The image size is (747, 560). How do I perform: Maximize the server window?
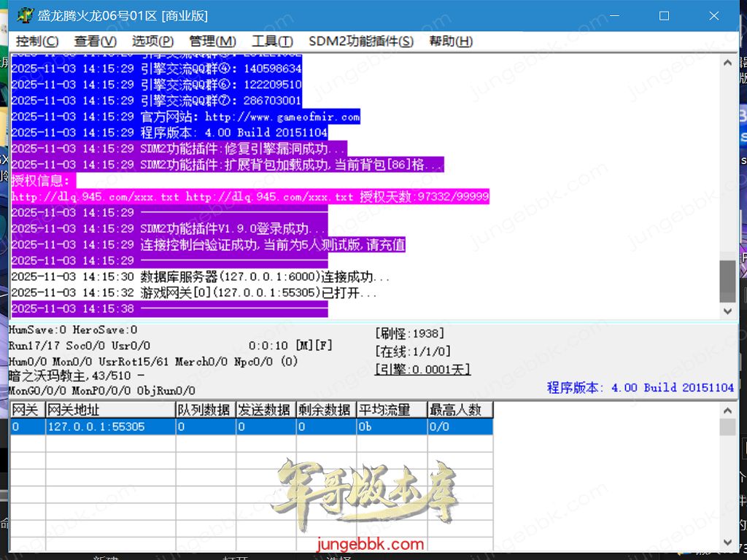(x=664, y=15)
